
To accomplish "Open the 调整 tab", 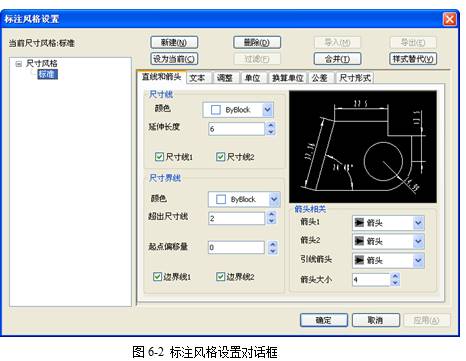I will 225,78.
